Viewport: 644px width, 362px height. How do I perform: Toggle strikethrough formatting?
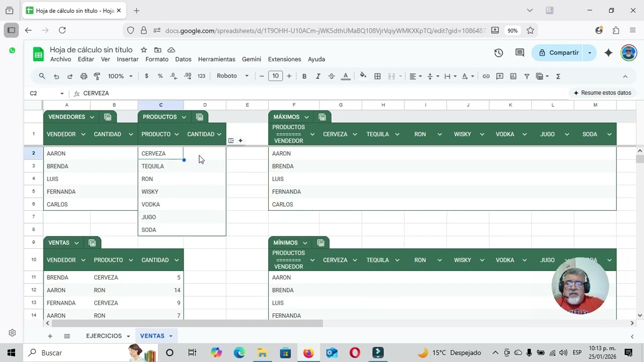point(332,76)
